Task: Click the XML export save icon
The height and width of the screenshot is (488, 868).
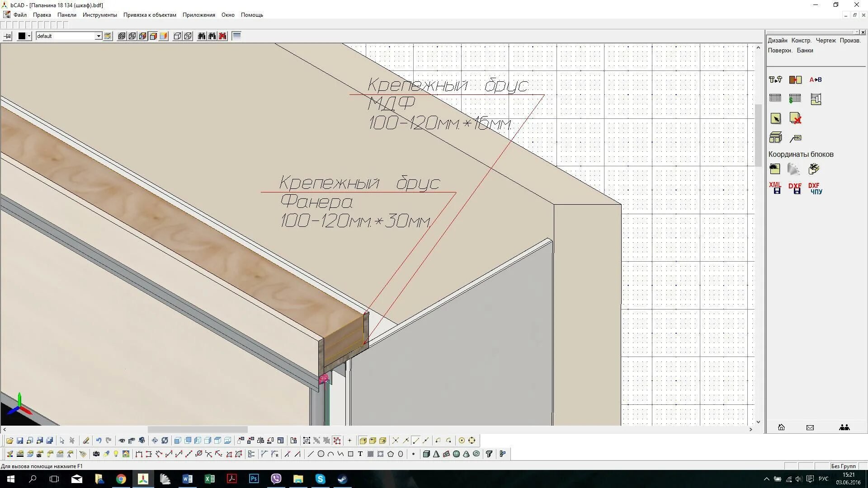Action: pos(775,188)
